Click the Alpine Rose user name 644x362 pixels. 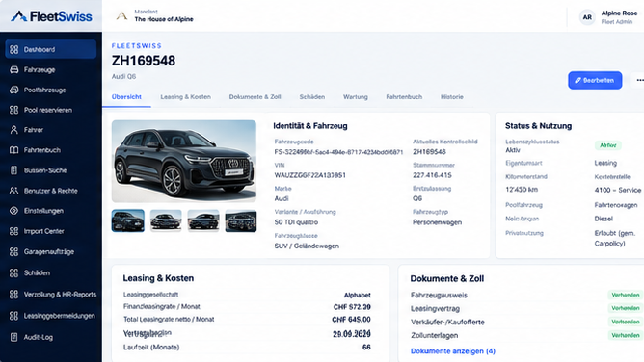pyautogui.click(x=619, y=13)
